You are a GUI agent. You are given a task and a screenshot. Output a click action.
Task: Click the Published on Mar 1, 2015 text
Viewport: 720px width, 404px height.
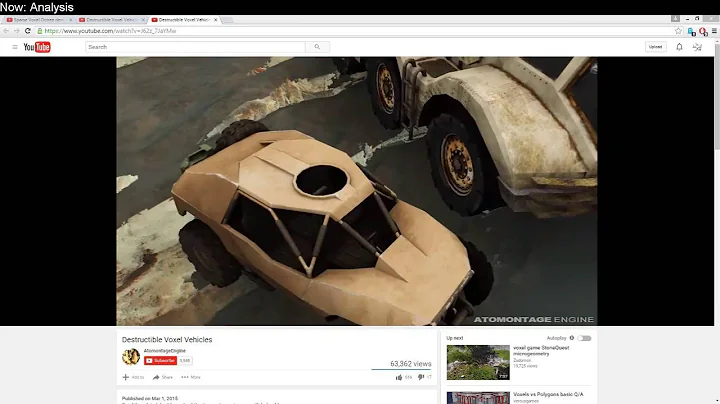pyautogui.click(x=150, y=398)
